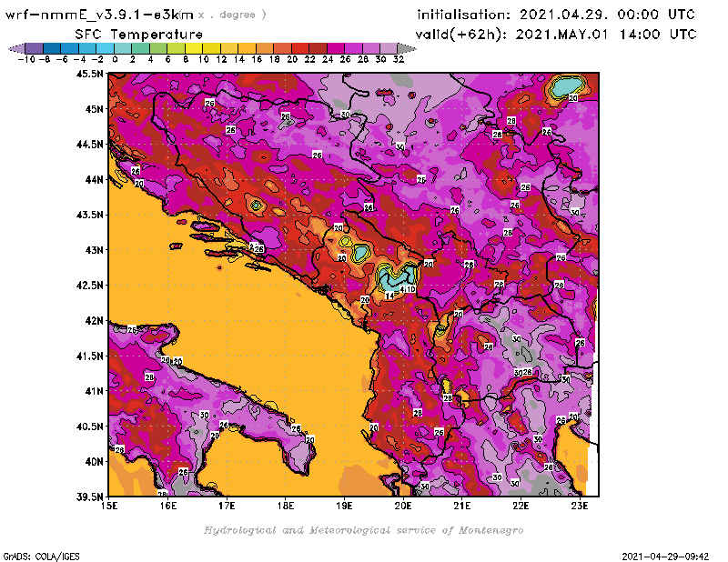Screen dimensions: 728x562
Task: Click the legend swatch between 8 and 10
Action: coord(194,49)
